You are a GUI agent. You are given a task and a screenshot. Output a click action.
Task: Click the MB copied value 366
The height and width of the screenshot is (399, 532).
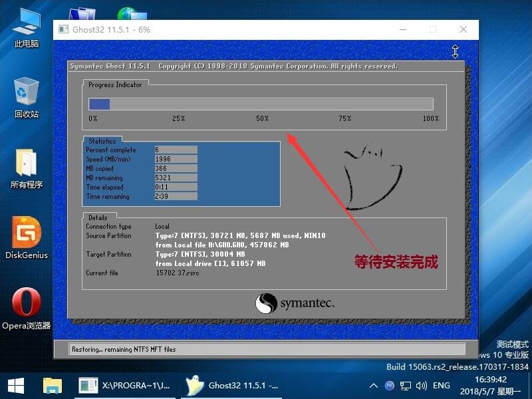pos(176,168)
